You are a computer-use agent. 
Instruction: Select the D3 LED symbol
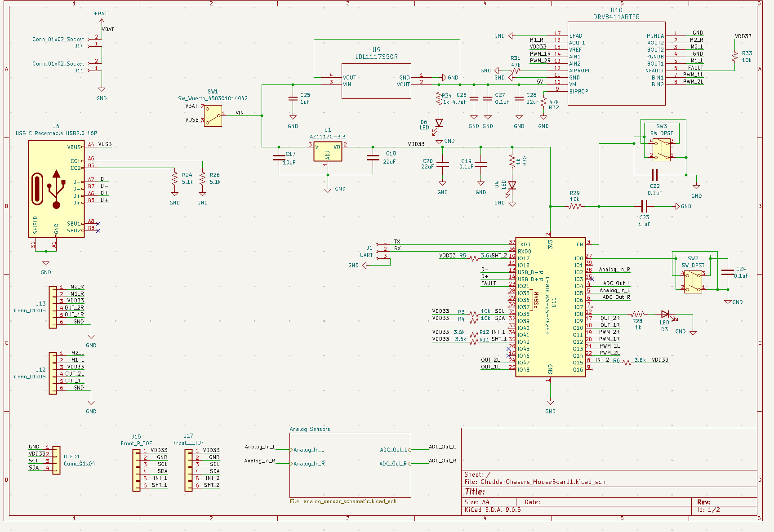[x=665, y=315]
